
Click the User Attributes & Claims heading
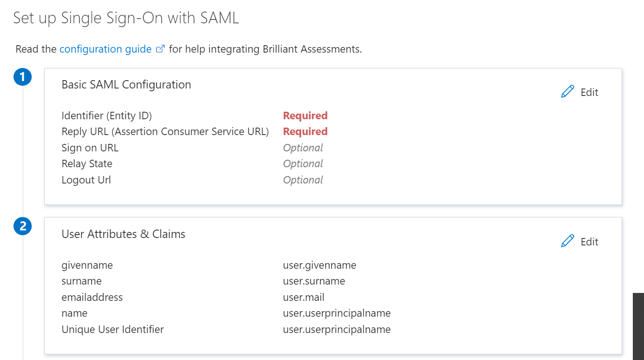pos(123,234)
